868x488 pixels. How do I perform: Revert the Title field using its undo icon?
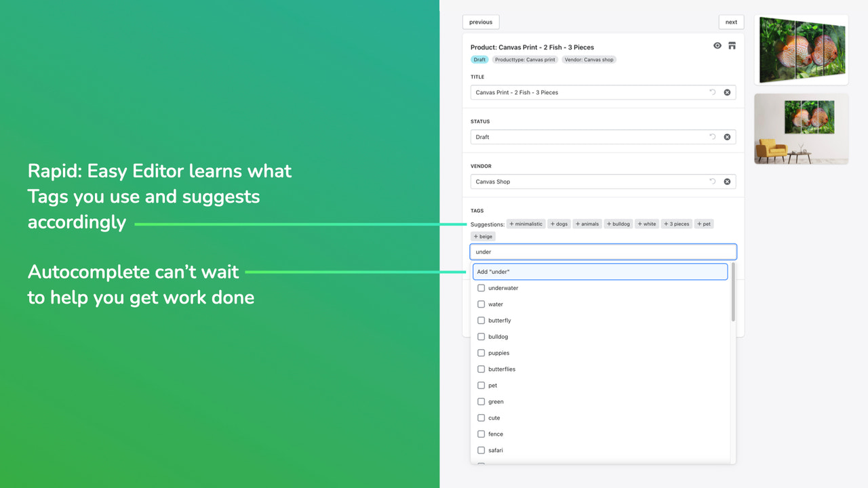click(x=712, y=92)
